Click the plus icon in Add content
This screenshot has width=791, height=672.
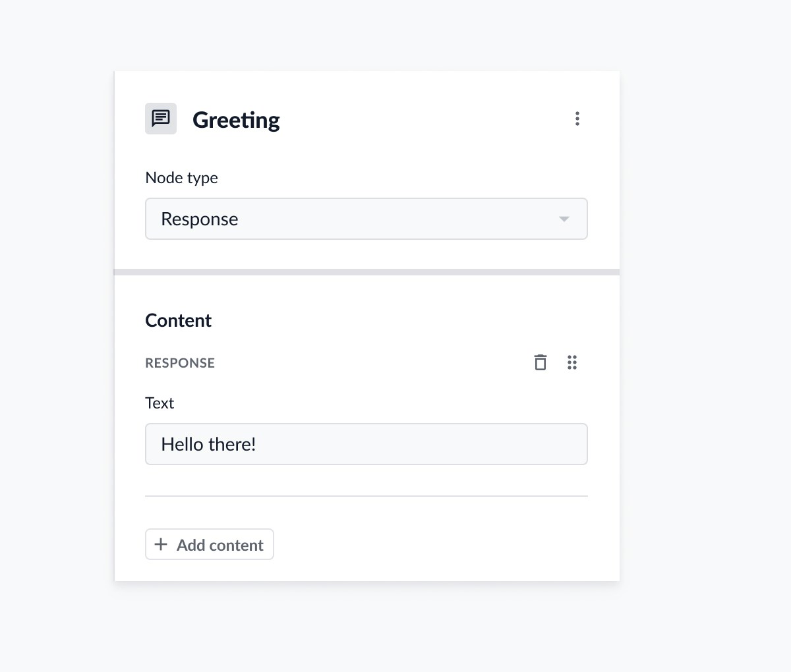tap(161, 544)
